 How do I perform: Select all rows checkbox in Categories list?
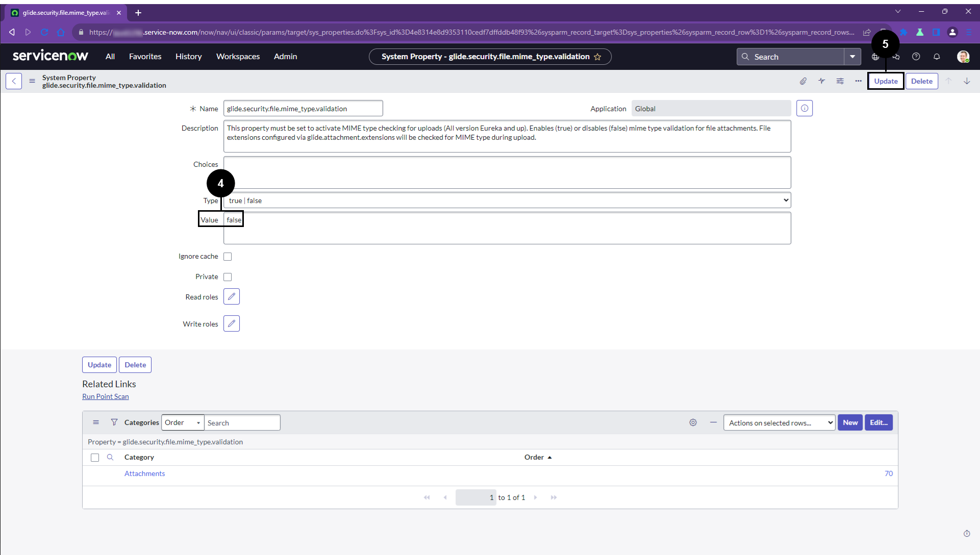coord(95,458)
